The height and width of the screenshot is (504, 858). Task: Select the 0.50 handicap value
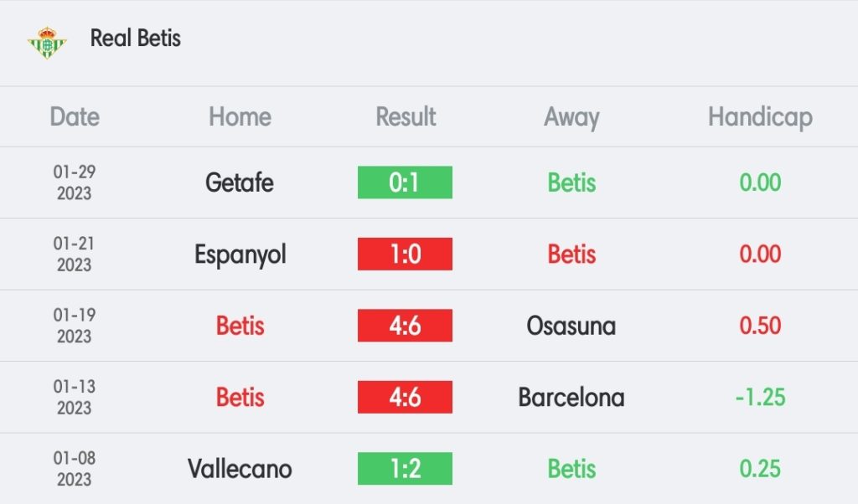760,326
